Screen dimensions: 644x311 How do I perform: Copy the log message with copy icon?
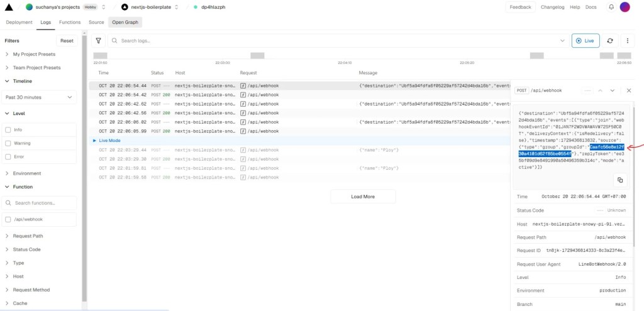coord(619,180)
